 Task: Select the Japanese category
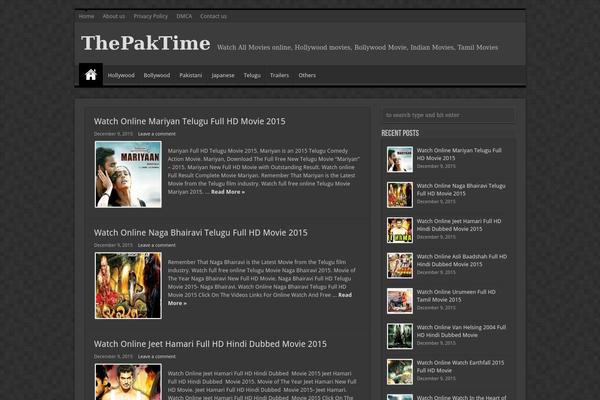pos(223,75)
